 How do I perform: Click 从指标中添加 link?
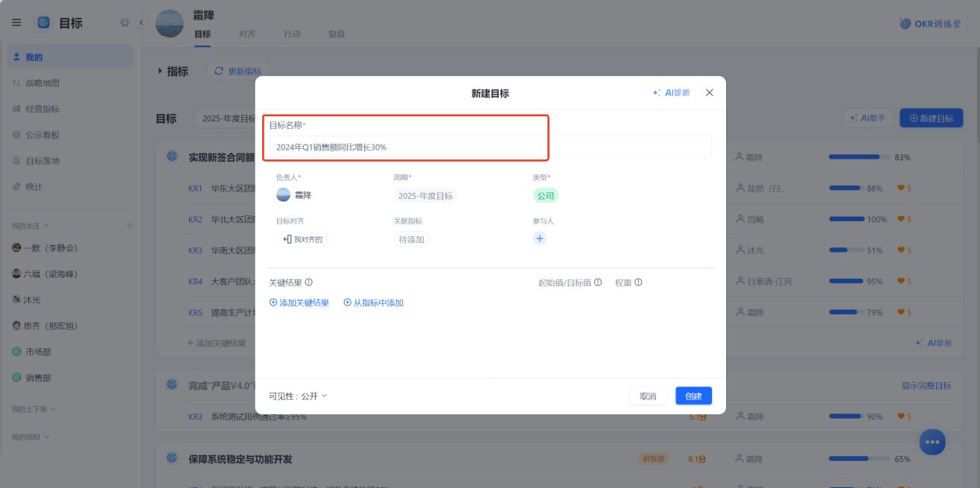click(x=373, y=302)
